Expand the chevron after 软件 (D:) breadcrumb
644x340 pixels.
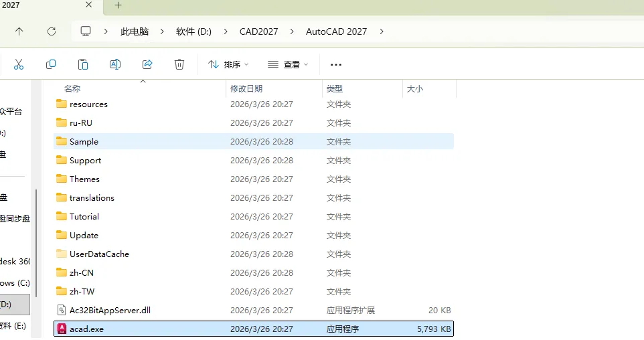pyautogui.click(x=225, y=31)
